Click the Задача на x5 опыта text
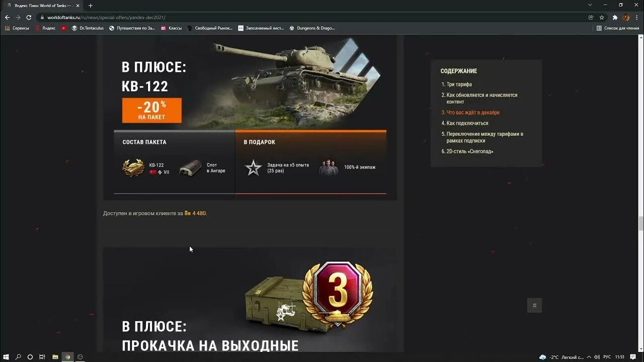 click(x=288, y=168)
